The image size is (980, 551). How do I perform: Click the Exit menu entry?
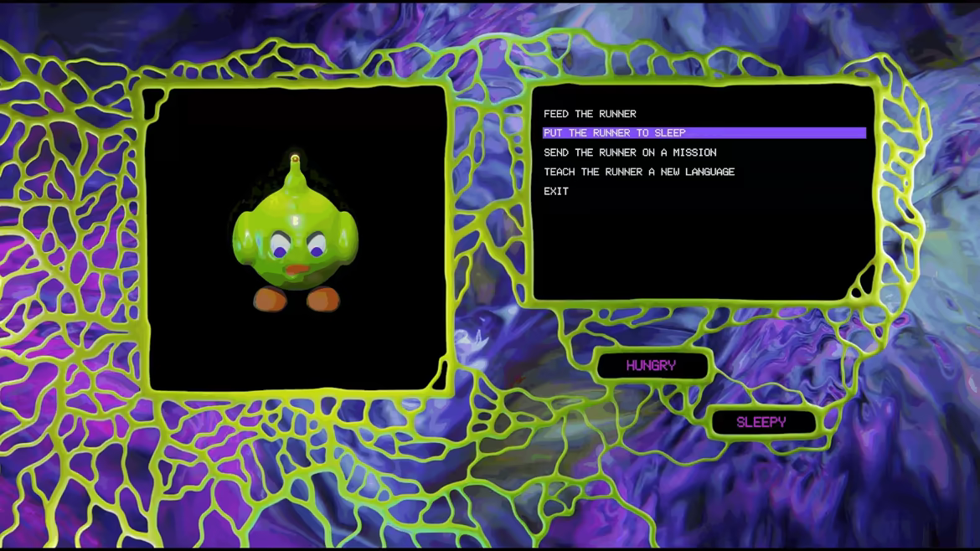point(555,191)
